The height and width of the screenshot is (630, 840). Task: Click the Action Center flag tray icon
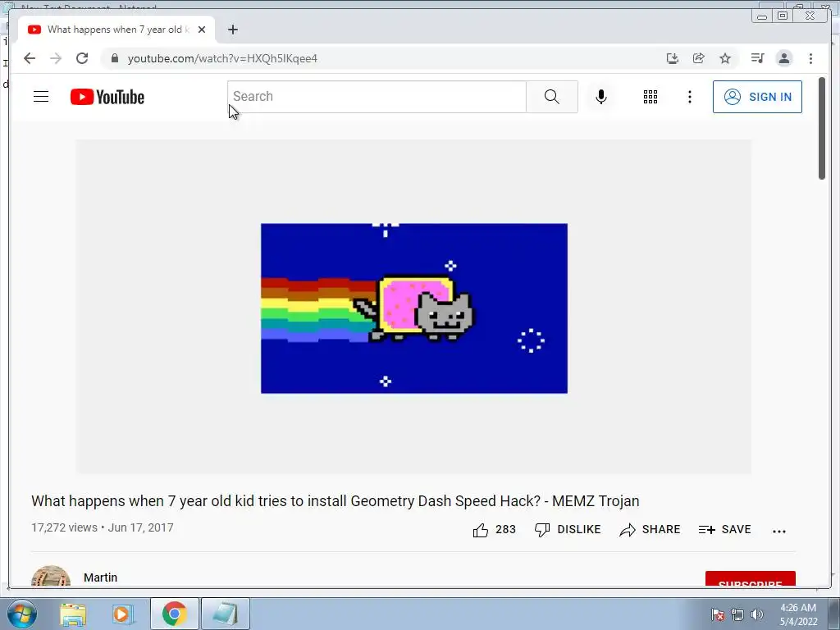pos(717,614)
